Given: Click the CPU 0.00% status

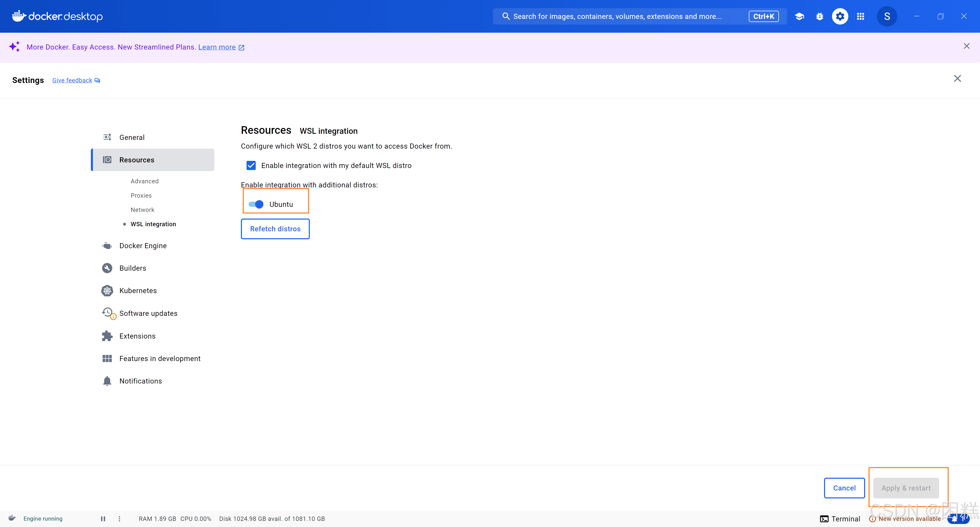Looking at the screenshot, I should click(195, 519).
